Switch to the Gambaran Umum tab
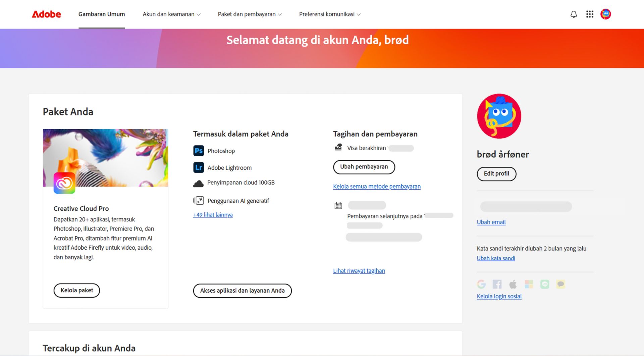The image size is (644, 356). (x=102, y=14)
